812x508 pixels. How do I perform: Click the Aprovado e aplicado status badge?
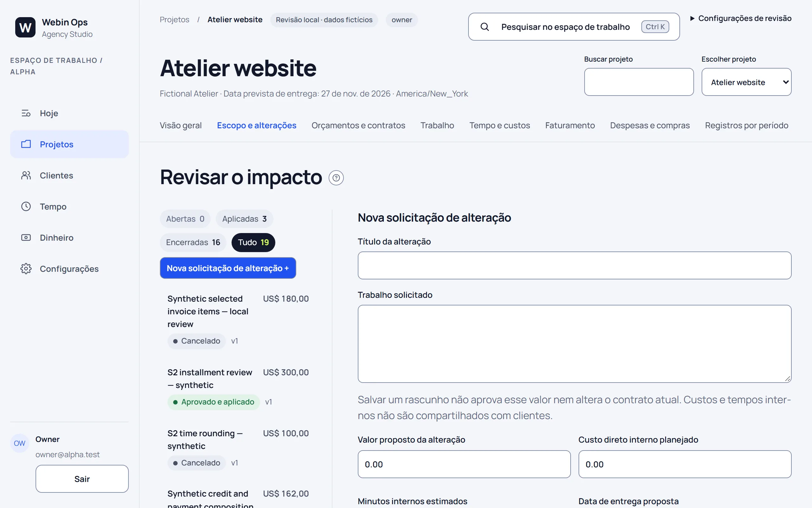point(213,402)
